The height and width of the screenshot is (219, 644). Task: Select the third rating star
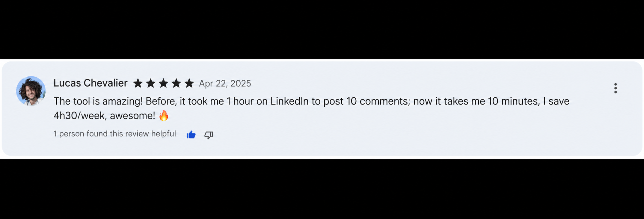point(163,83)
